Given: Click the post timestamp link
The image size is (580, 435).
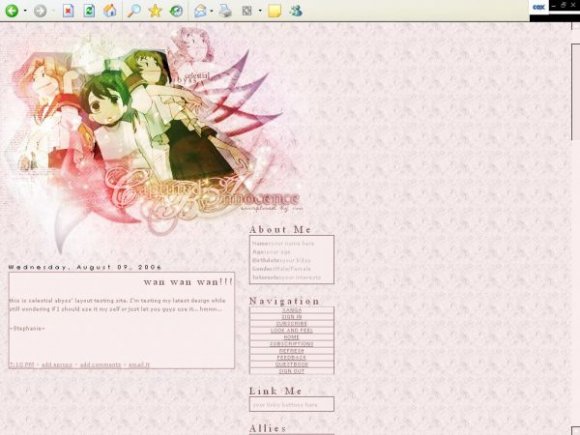Looking at the screenshot, I should tap(21, 365).
